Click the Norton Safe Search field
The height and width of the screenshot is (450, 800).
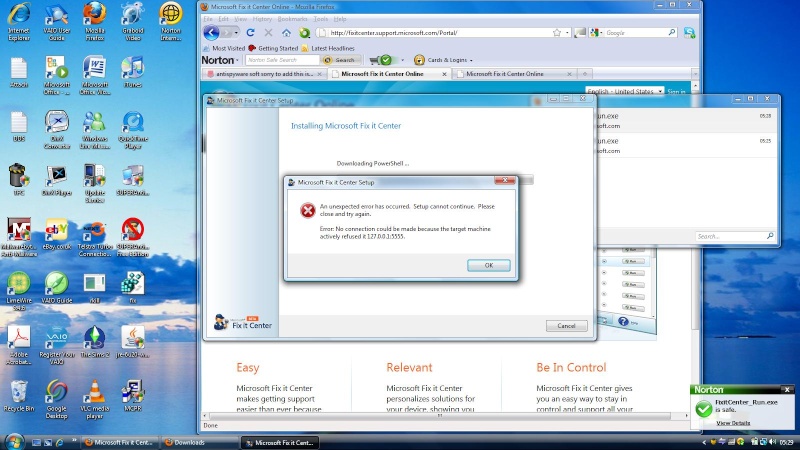pyautogui.click(x=282, y=60)
